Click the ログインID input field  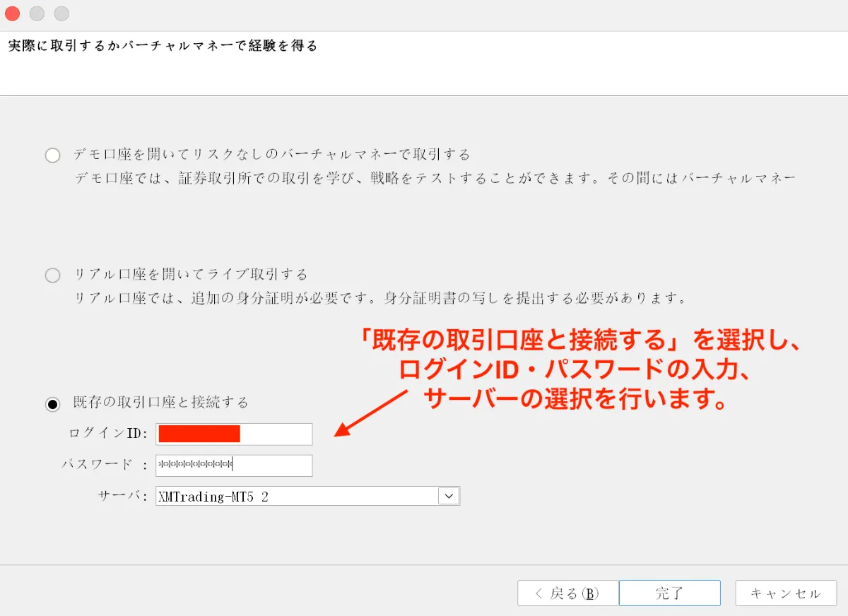[233, 434]
